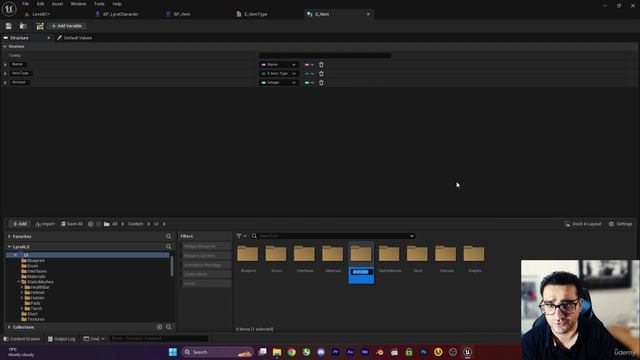Open File Explorer from the taskbar
Viewport: 640px width, 360px height.
tap(277, 352)
